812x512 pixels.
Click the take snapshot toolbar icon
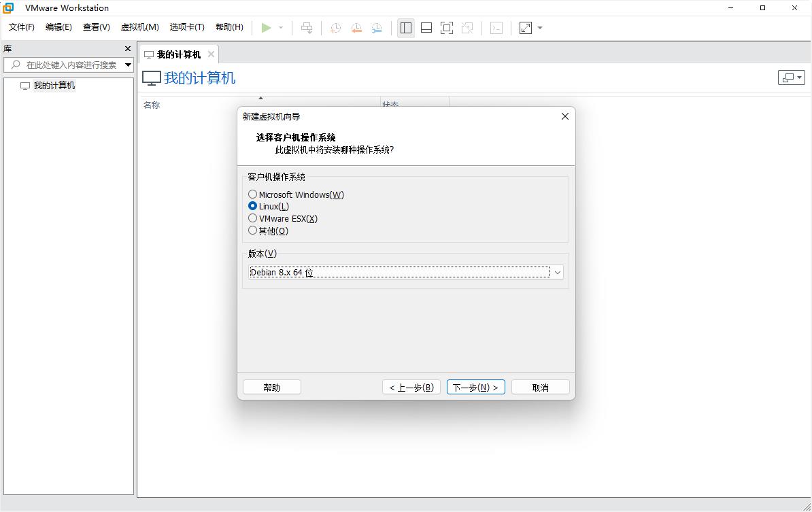point(335,28)
